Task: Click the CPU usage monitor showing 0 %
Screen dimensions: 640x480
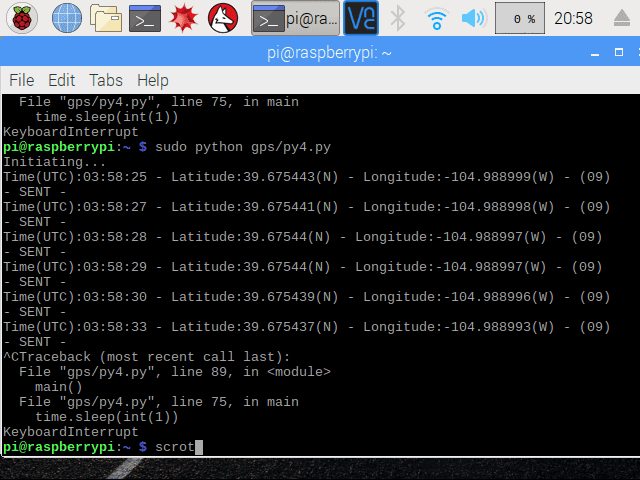Action: pos(520,18)
